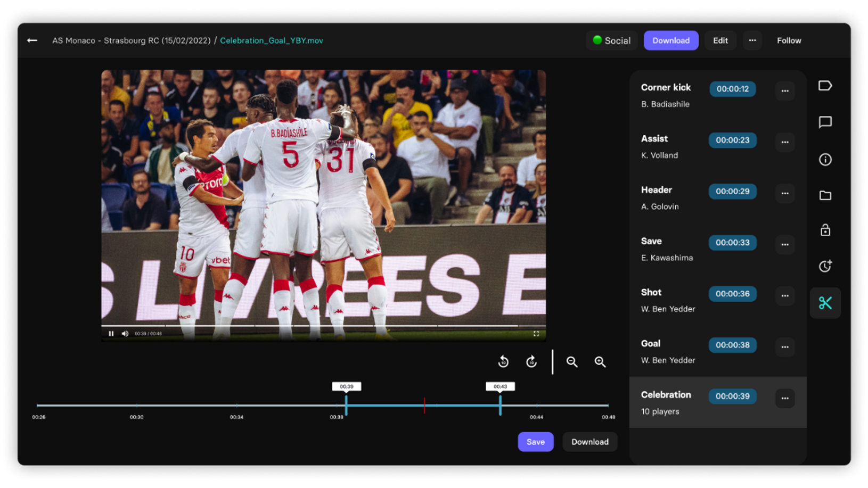Open the top bar more options menu

pos(752,40)
